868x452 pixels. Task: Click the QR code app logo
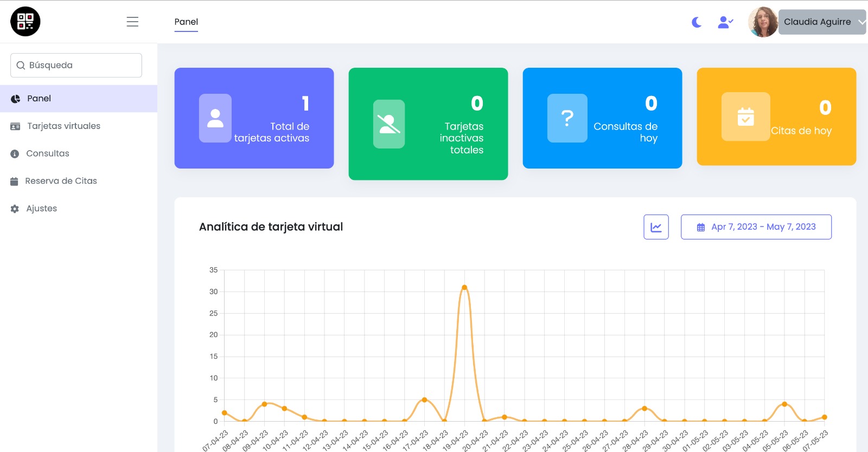tap(25, 22)
